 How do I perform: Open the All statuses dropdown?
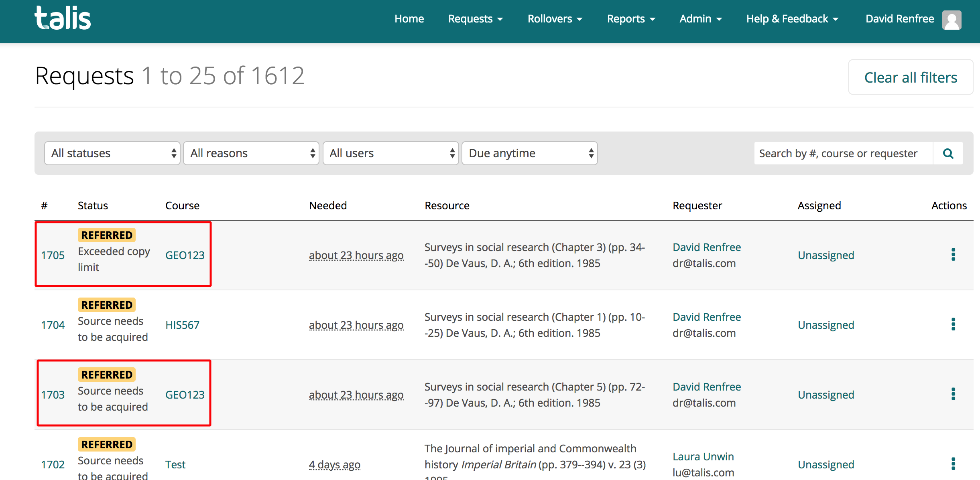click(x=112, y=153)
